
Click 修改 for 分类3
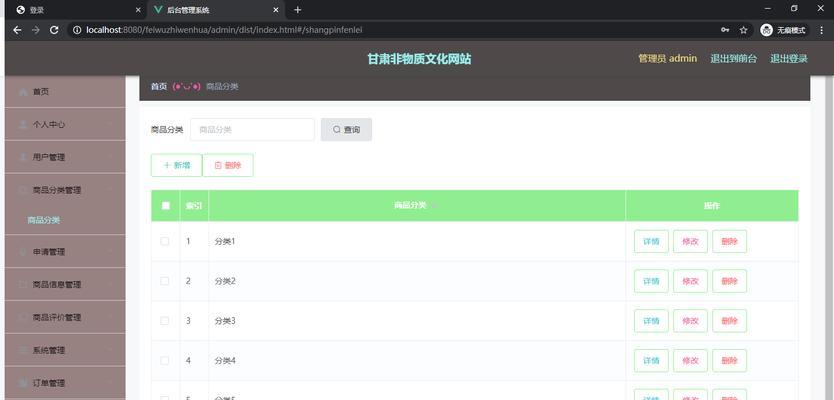tap(690, 321)
